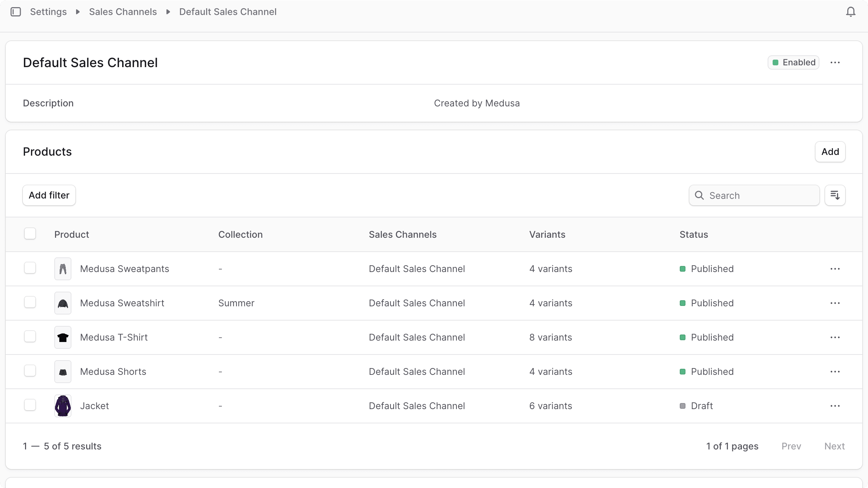868x488 pixels.
Task: Open the Medusa Shorts row actions menu
Action: point(835,371)
